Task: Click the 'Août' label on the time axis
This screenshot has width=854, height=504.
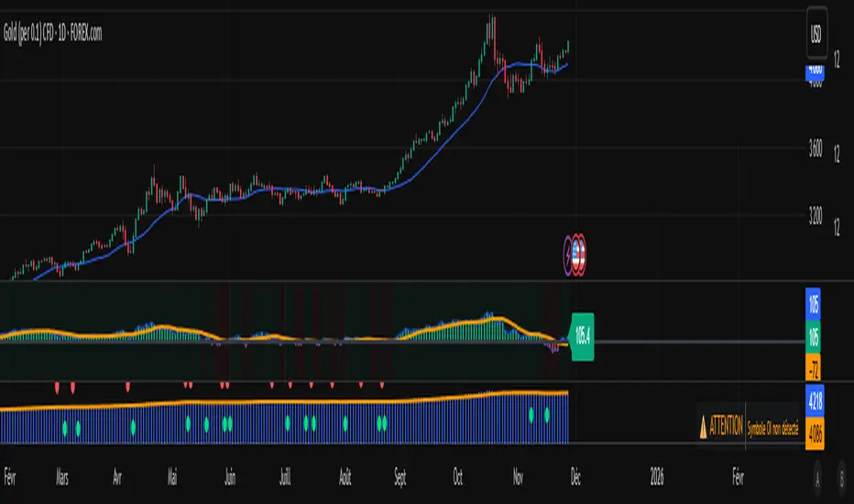Action: point(345,477)
